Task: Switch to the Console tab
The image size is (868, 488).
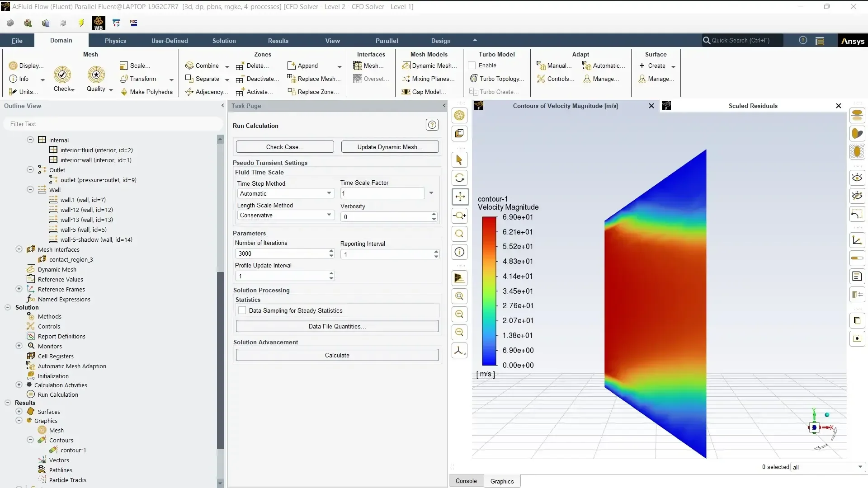Action: tap(466, 481)
